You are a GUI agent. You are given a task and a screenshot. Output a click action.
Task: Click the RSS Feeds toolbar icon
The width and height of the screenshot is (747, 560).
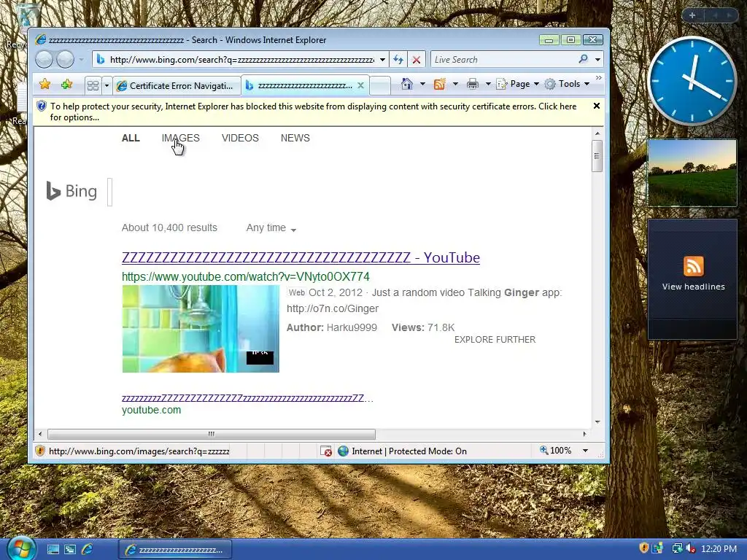[439, 84]
